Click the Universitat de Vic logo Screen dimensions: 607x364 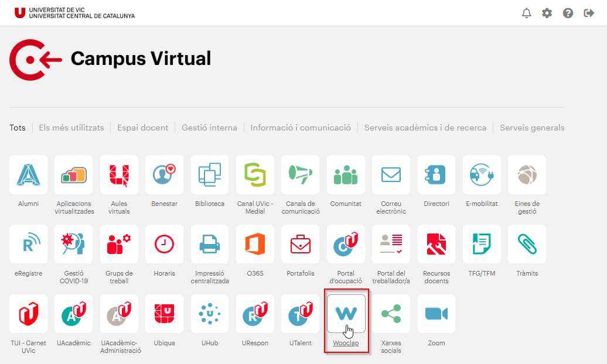[75, 13]
